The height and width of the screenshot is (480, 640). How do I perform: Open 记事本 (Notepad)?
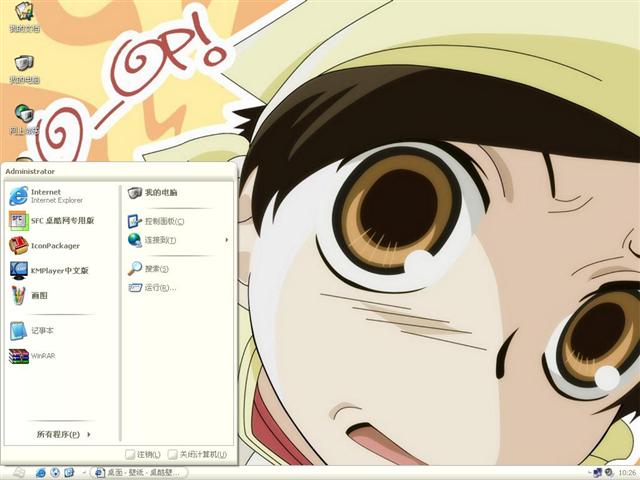tap(61, 331)
